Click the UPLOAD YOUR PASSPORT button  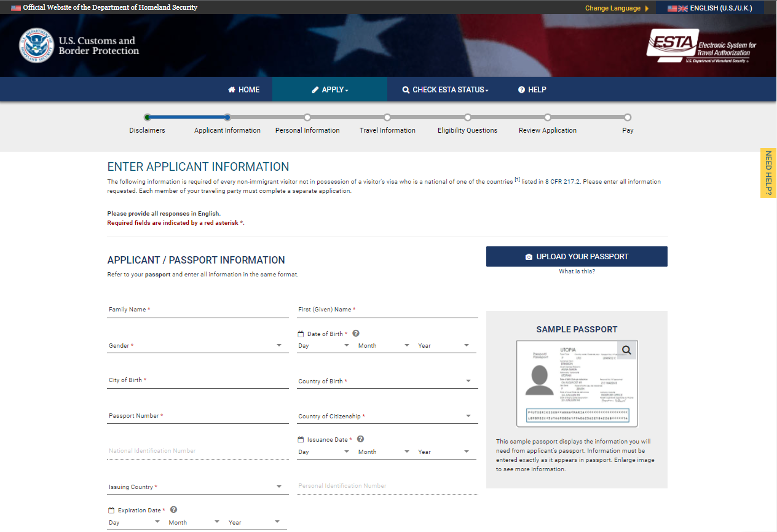576,257
